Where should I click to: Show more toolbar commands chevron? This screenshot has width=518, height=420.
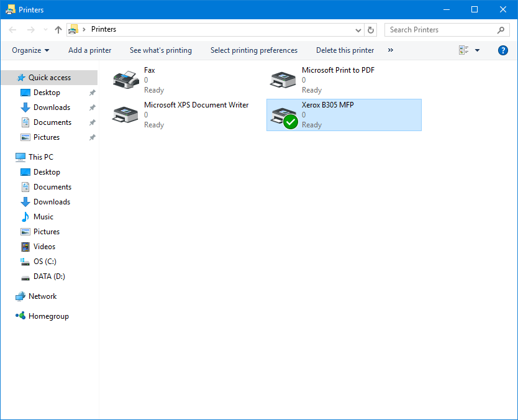391,50
